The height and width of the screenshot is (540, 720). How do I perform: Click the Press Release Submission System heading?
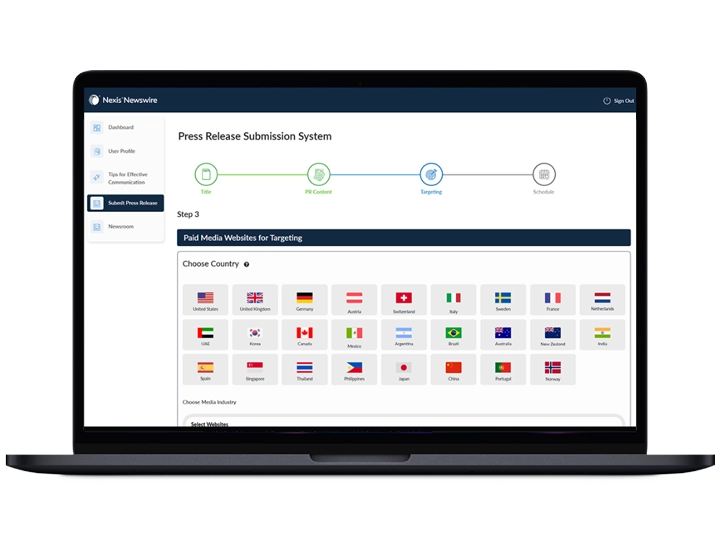(x=255, y=136)
